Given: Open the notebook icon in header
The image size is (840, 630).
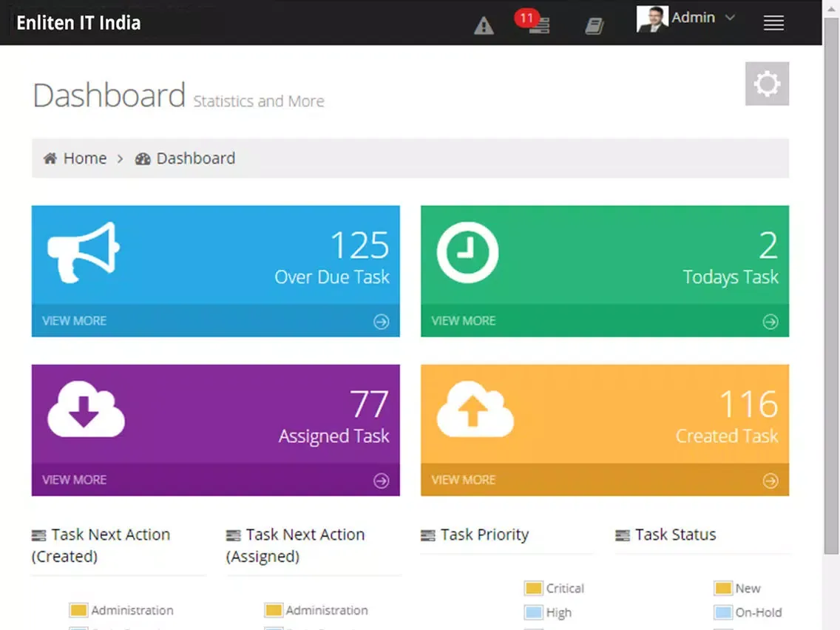Looking at the screenshot, I should 594,25.
